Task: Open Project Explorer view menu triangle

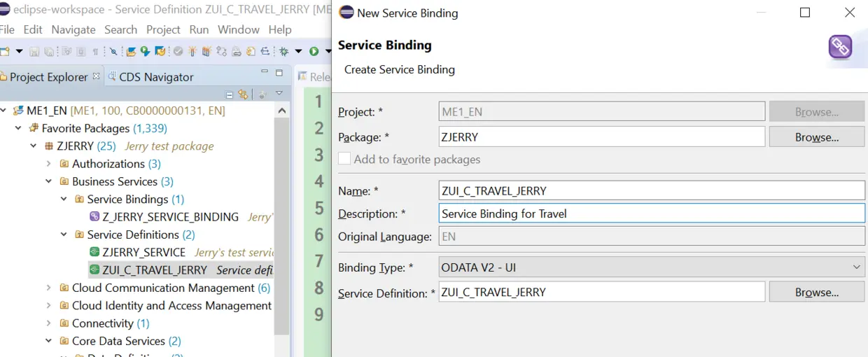Action: click(279, 94)
